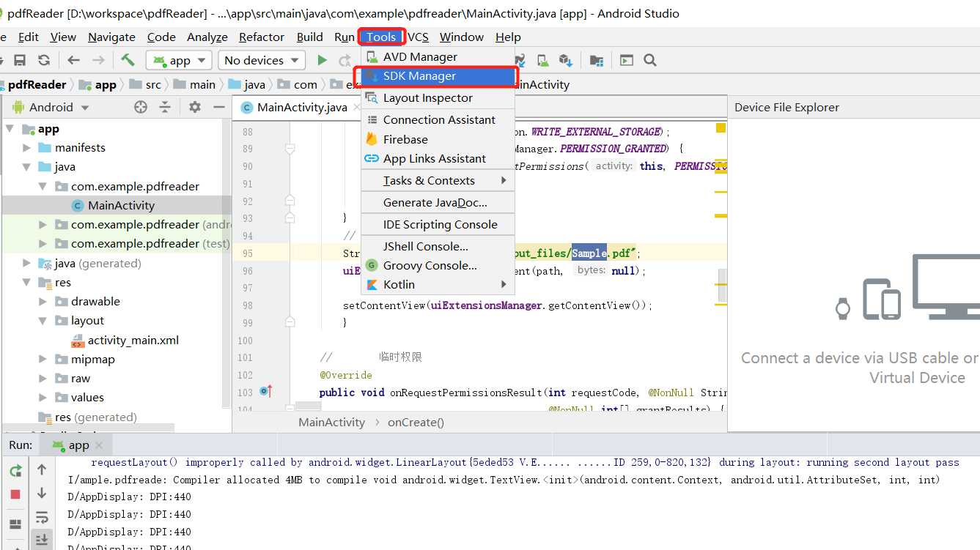Click the green Run app button

(322, 60)
